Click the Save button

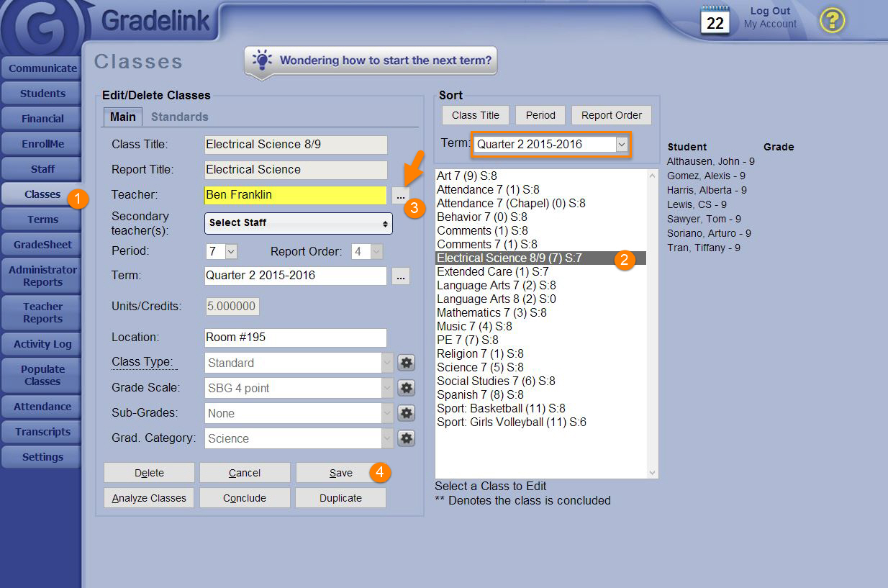(x=340, y=473)
